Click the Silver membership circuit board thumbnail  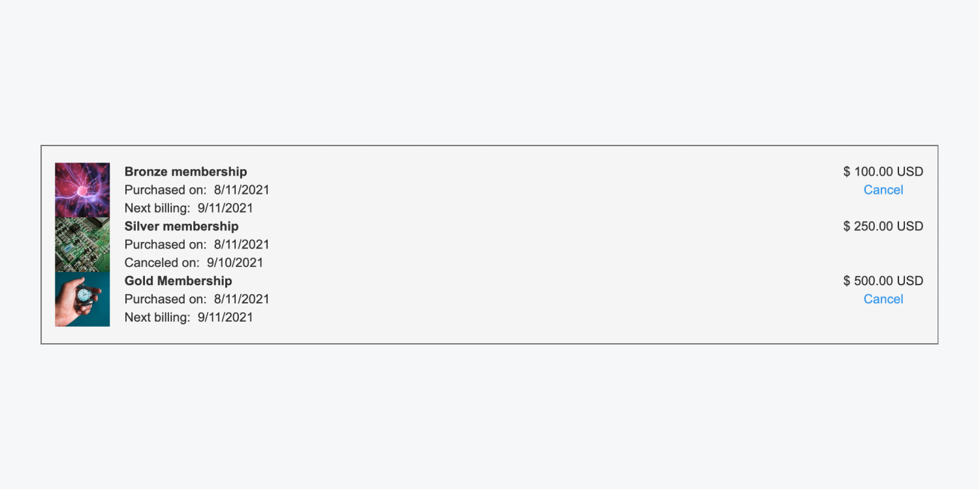[82, 245]
